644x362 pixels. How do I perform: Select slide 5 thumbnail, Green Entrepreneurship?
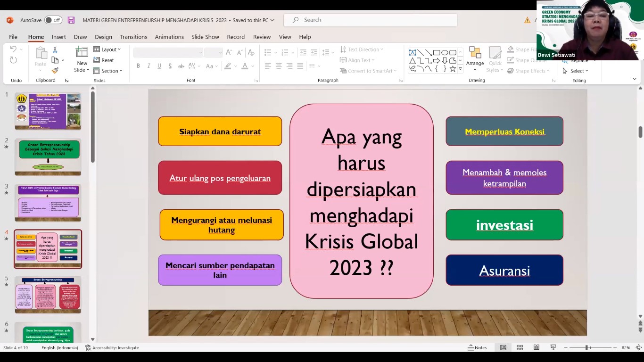click(48, 295)
